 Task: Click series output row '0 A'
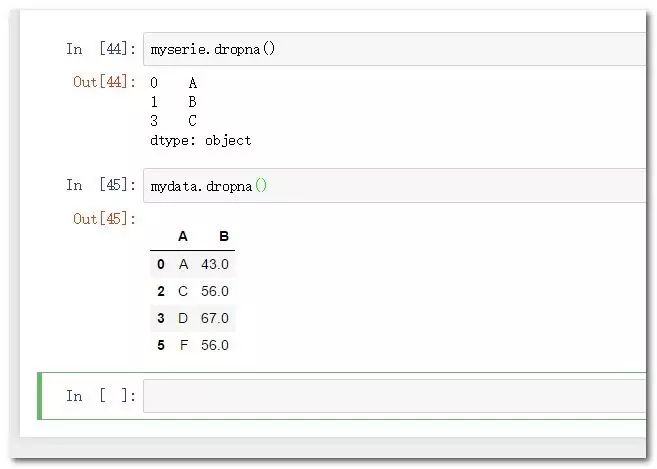[174, 83]
